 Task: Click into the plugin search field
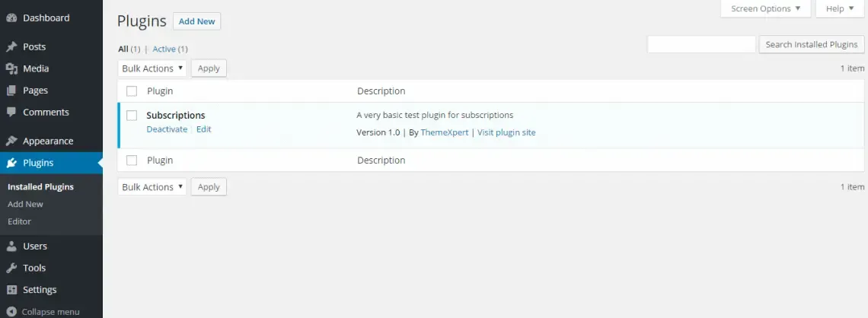[x=701, y=45]
